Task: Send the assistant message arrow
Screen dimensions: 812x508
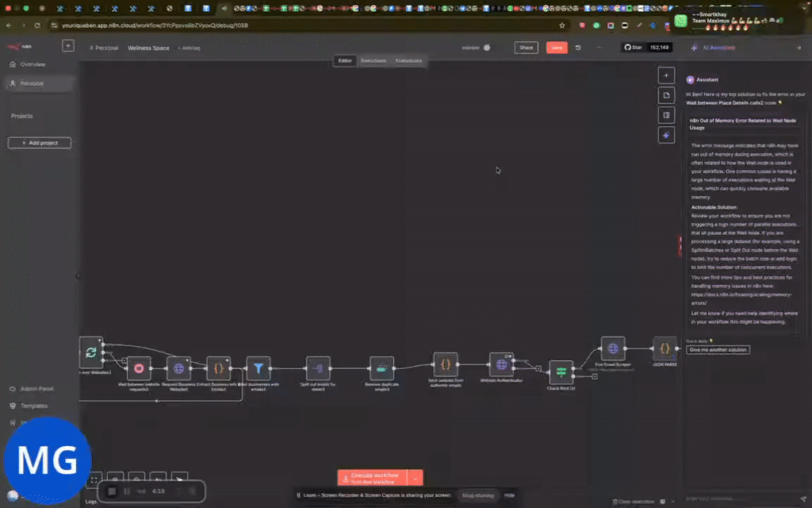Action: pyautogui.click(x=803, y=498)
